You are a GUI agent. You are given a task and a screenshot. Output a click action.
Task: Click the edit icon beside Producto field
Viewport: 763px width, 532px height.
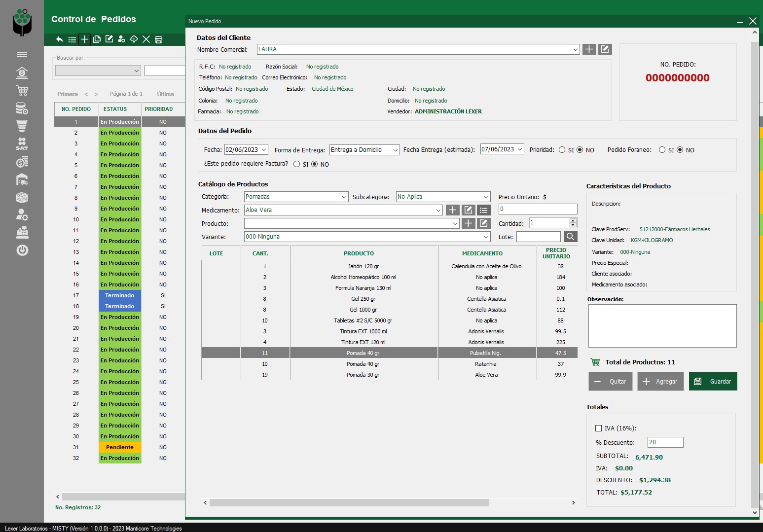[484, 223]
